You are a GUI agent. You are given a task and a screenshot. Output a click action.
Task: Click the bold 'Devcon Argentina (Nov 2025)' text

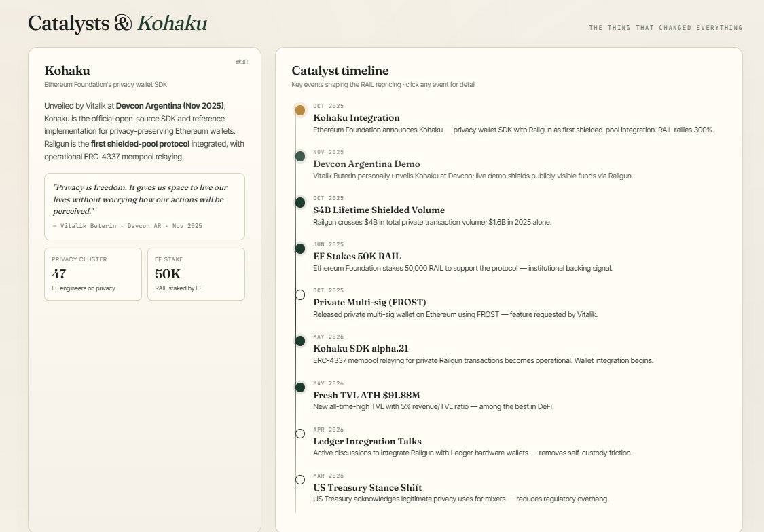[x=170, y=106]
